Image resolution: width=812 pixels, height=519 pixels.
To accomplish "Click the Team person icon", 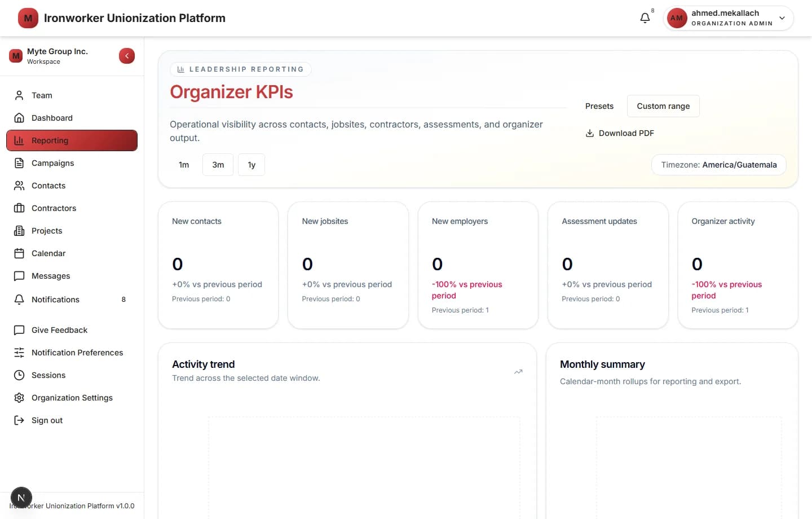I will [x=19, y=95].
